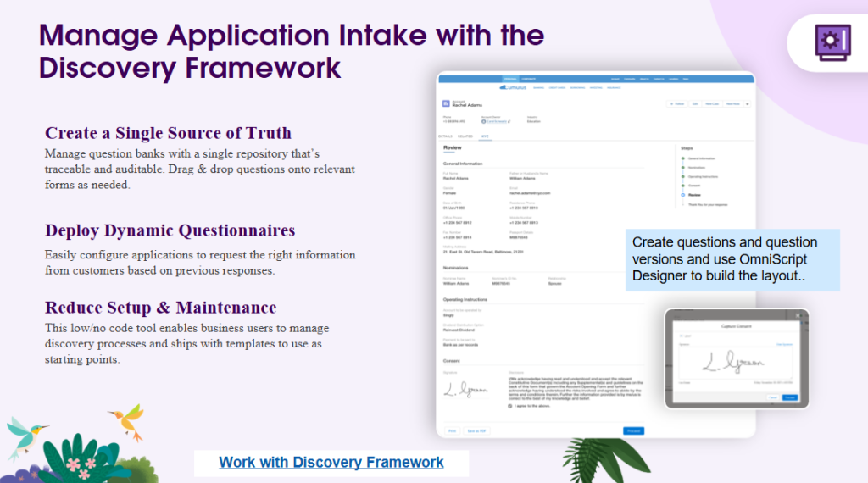Click the Rachel Adams account name header
Image resolution: width=868 pixels, height=483 pixels.
[467, 105]
